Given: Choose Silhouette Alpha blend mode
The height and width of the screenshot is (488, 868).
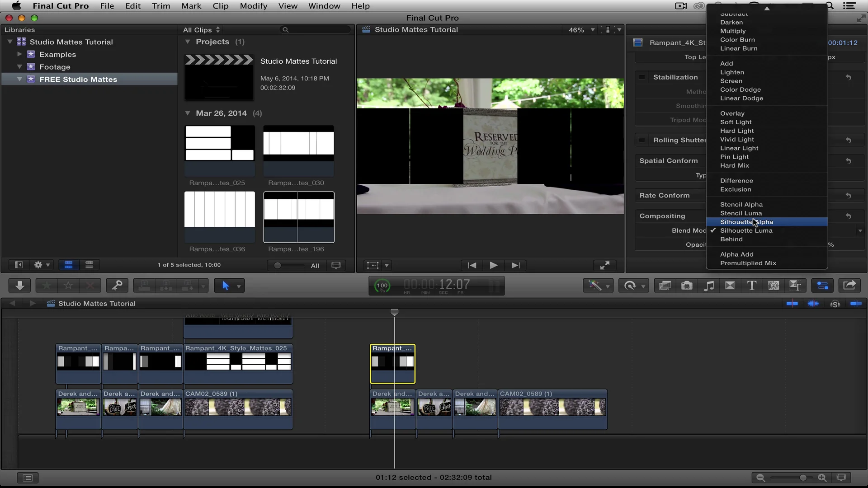Looking at the screenshot, I should 746,222.
